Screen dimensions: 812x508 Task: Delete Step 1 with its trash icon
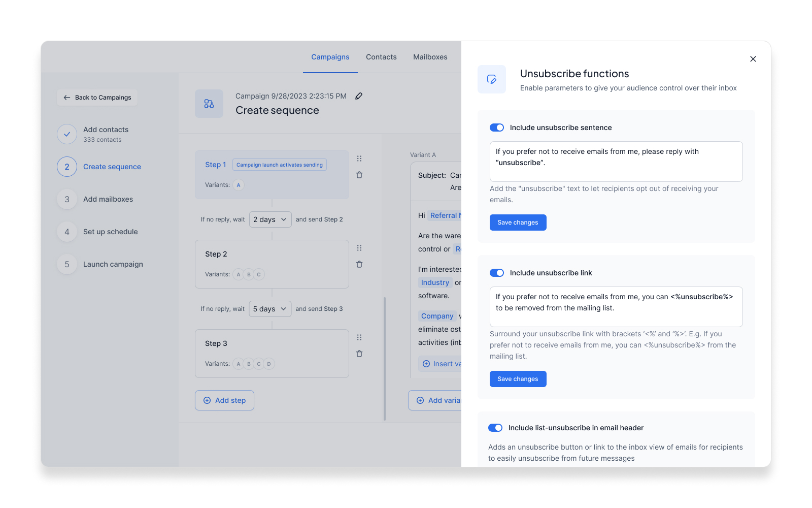(359, 175)
